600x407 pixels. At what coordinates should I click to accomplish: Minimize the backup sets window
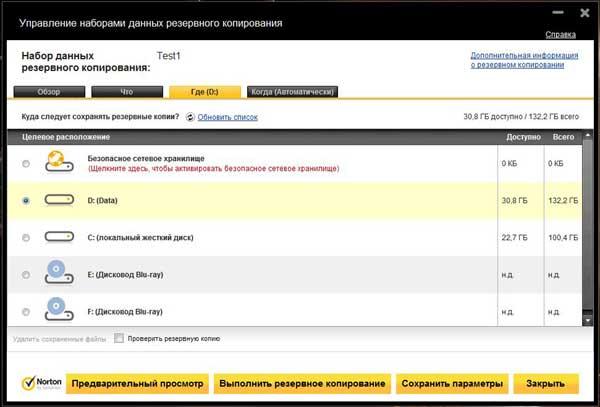coord(558,12)
